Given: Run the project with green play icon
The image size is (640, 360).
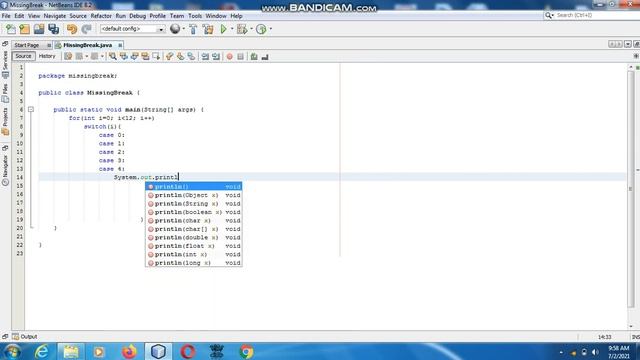Looking at the screenshot, I should [223, 29].
